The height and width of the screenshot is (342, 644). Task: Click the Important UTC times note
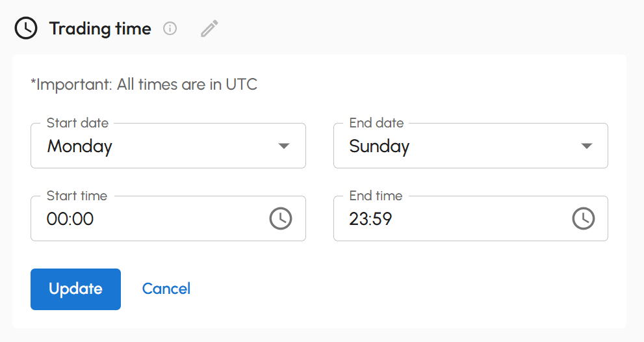[144, 85]
